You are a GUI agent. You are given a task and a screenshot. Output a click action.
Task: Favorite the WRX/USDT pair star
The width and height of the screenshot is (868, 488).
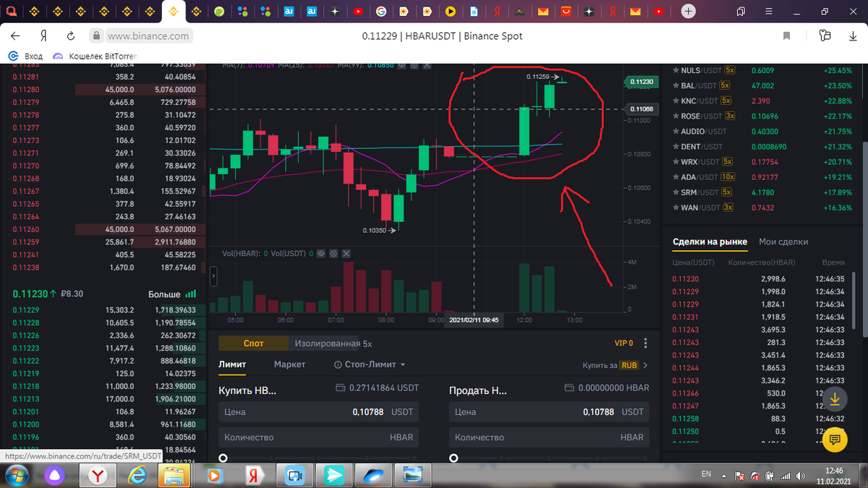(x=676, y=162)
